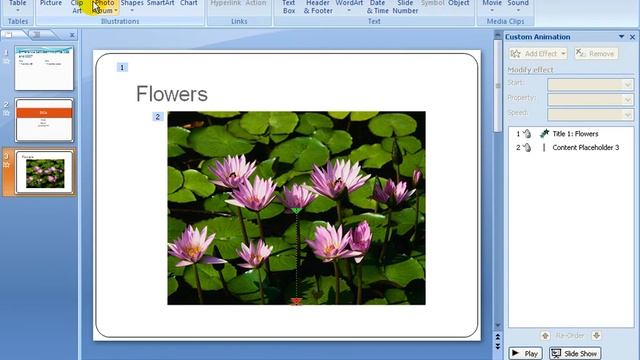Image resolution: width=640 pixels, height=360 pixels.
Task: Insert a SmartArt graphic
Action: [x=160, y=4]
